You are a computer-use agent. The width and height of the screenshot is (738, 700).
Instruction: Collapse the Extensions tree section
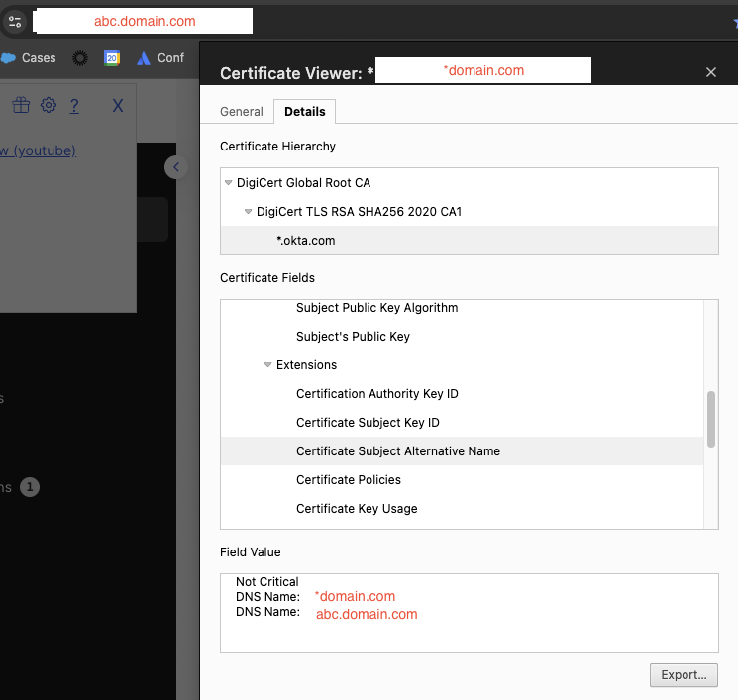[x=267, y=365]
